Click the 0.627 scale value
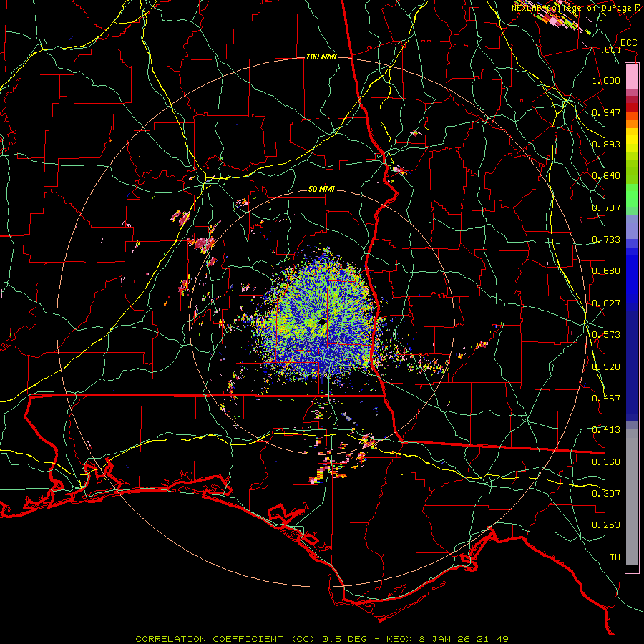This screenshot has height=644, width=644. click(606, 303)
